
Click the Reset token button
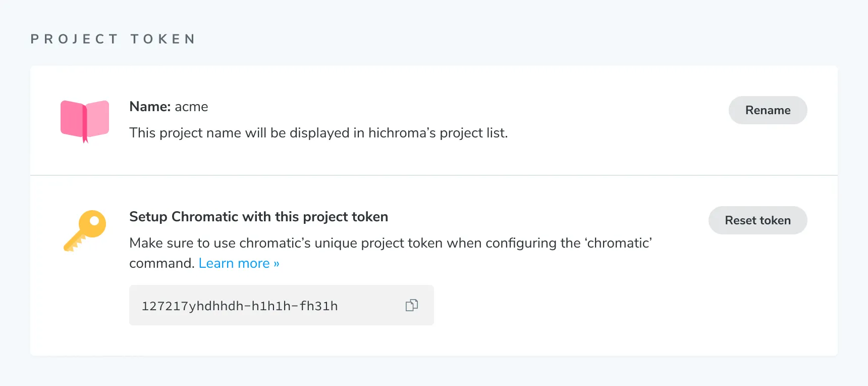point(757,220)
